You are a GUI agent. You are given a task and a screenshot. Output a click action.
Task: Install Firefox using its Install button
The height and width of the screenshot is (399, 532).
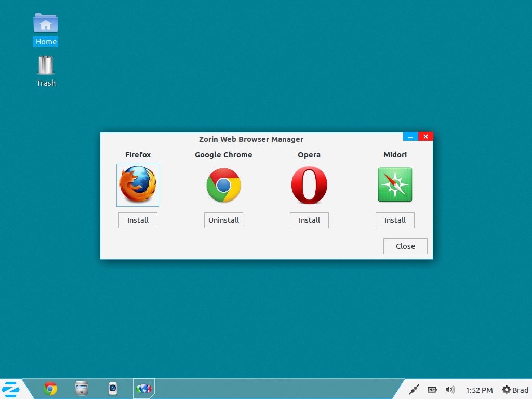coord(138,220)
